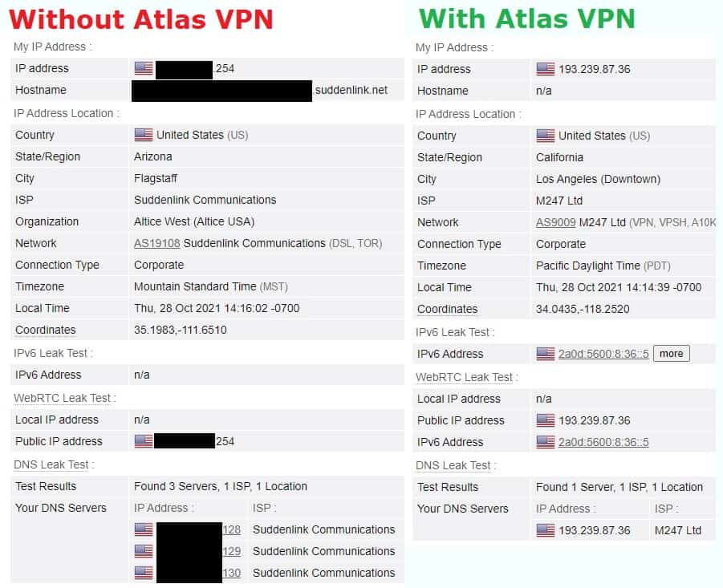Open the 2a0d:5600:8:36::5 IPv6 Address link

pyautogui.click(x=603, y=354)
